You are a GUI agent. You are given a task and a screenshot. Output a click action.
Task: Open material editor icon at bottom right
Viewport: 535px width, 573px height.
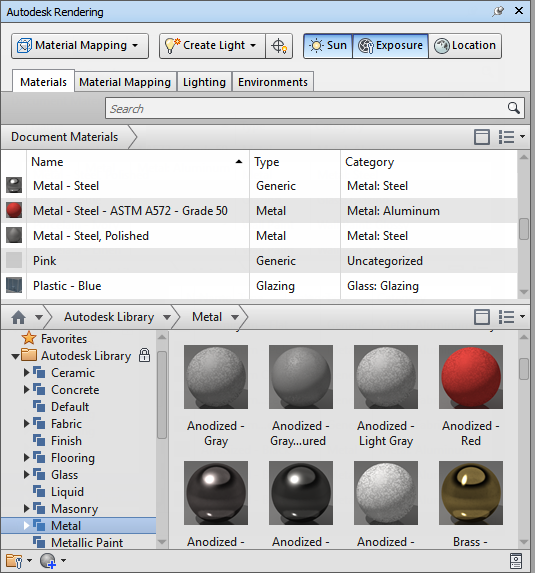pyautogui.click(x=516, y=561)
